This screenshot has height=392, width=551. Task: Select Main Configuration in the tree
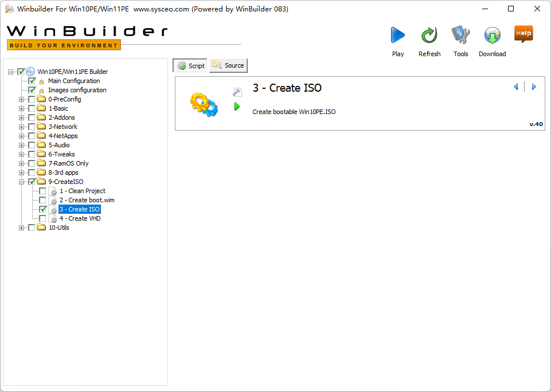point(74,81)
